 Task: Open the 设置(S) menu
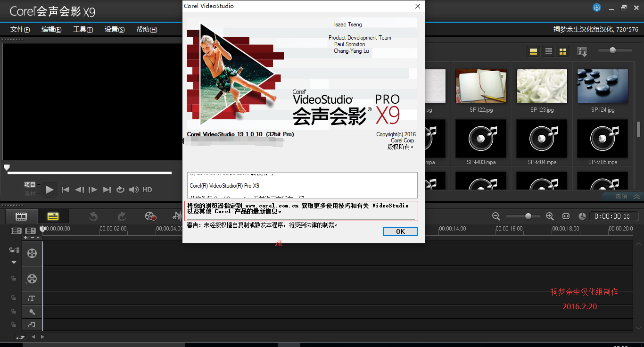pos(115,29)
